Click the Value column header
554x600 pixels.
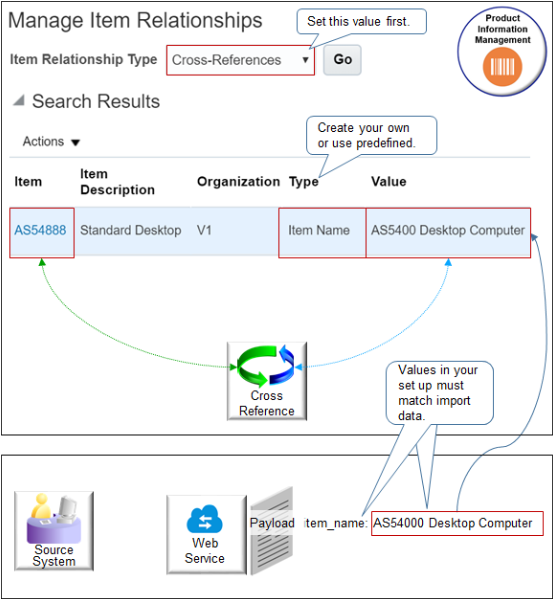pyautogui.click(x=389, y=182)
